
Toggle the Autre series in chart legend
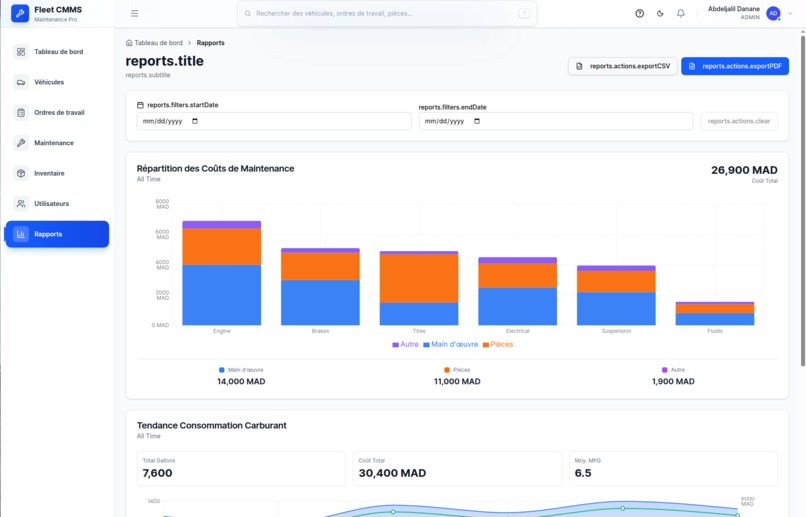[405, 344]
